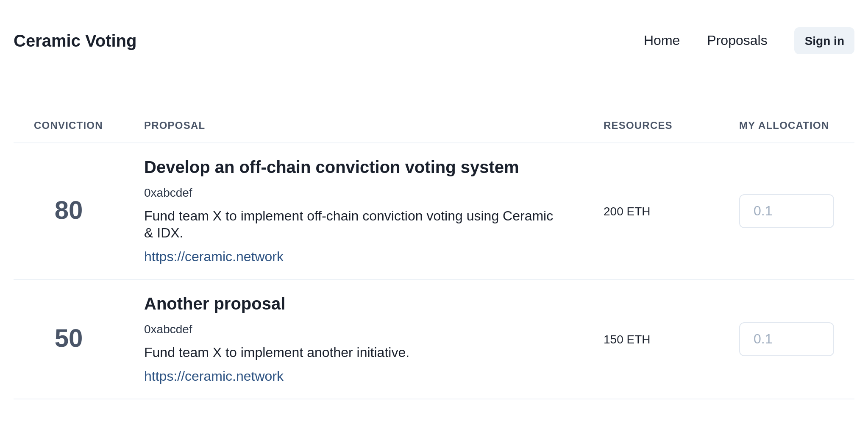Image resolution: width=868 pixels, height=424 pixels.
Task: Open ceramic.network link under Another proposal
Action: tap(214, 377)
